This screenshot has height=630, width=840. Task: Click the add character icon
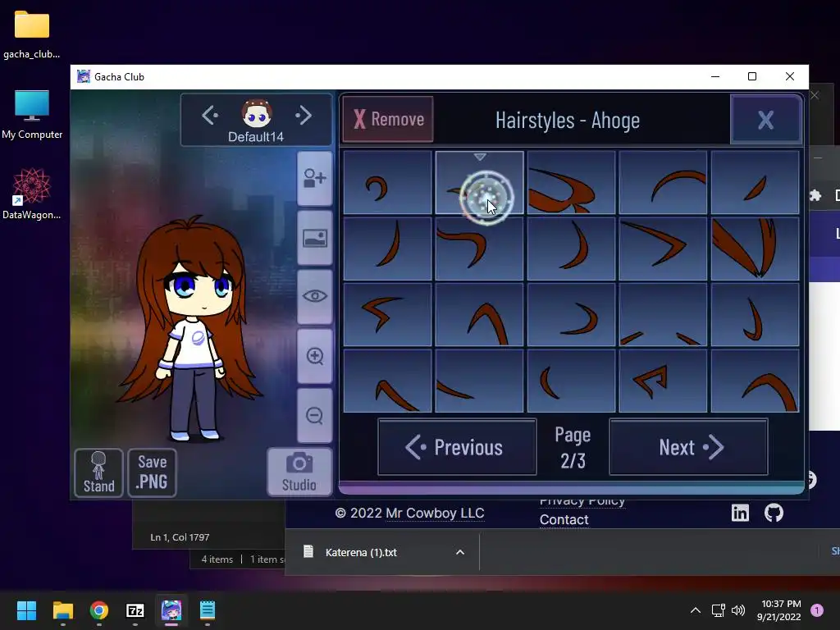tap(314, 178)
